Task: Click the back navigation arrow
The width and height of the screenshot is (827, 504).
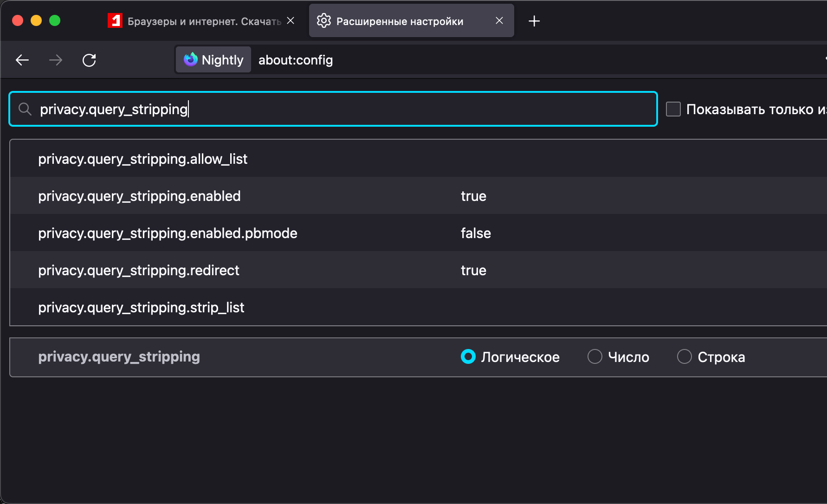Action: [22, 60]
